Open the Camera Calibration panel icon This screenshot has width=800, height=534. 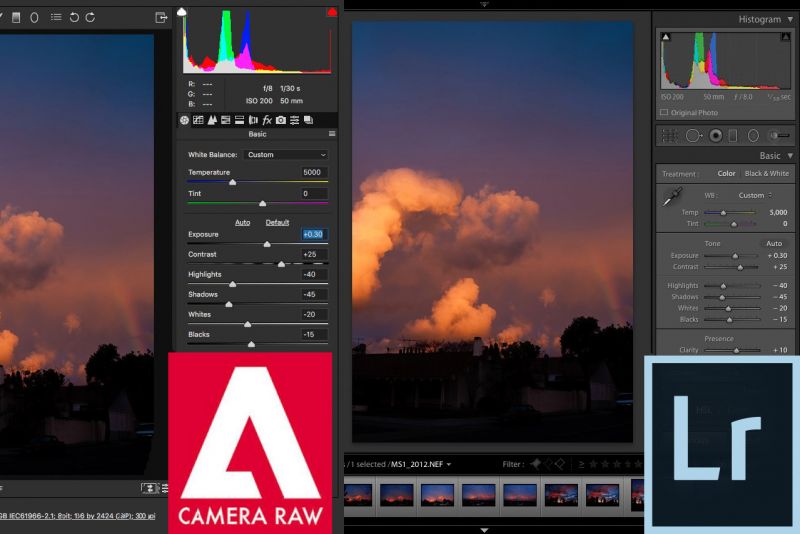(281, 120)
